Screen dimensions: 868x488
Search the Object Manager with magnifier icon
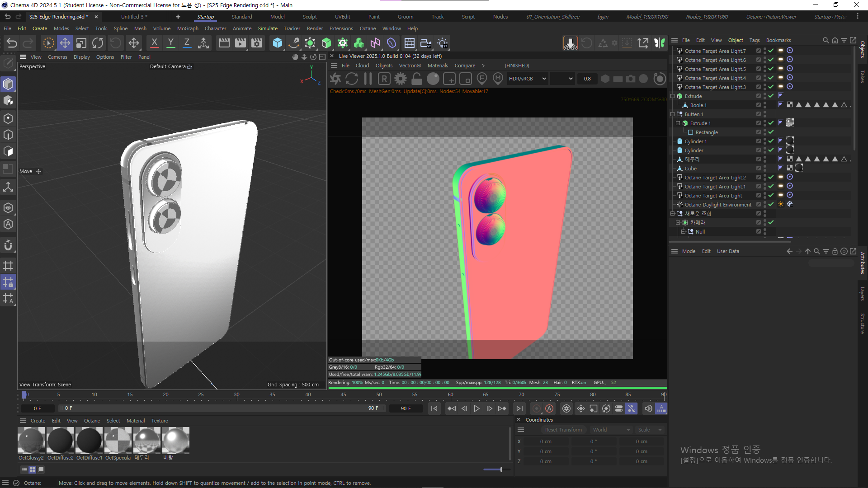pos(826,40)
